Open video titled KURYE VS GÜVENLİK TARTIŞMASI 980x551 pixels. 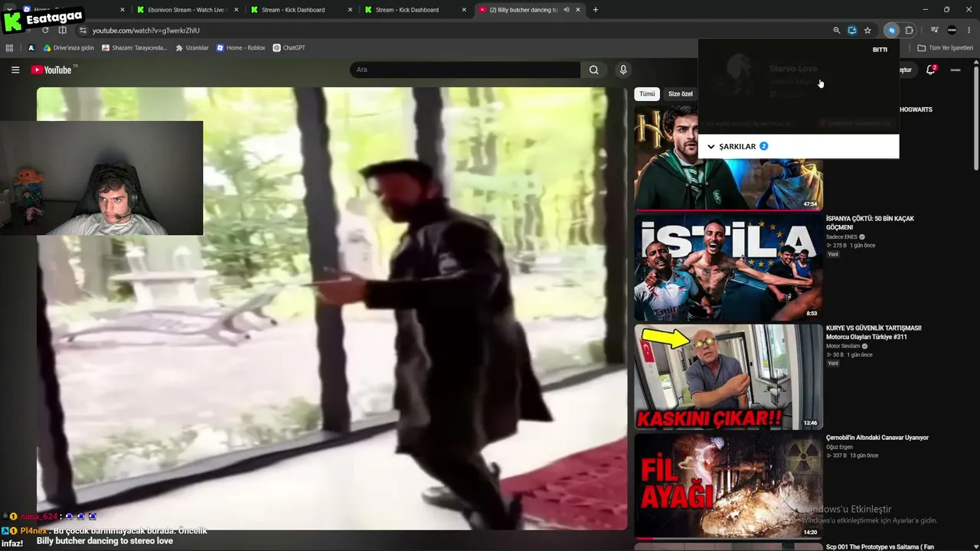[874, 332]
